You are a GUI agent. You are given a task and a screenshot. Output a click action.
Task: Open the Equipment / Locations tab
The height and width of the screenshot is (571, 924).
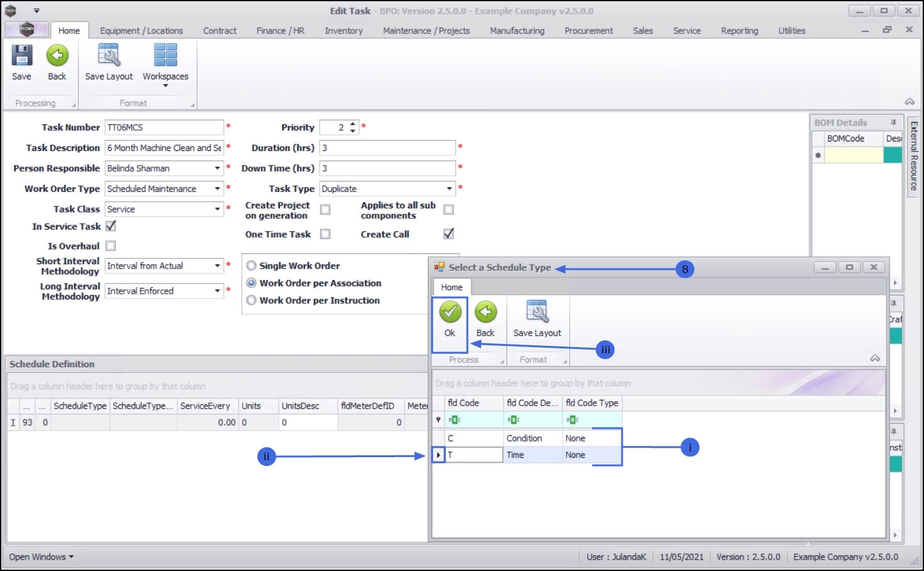coord(142,31)
